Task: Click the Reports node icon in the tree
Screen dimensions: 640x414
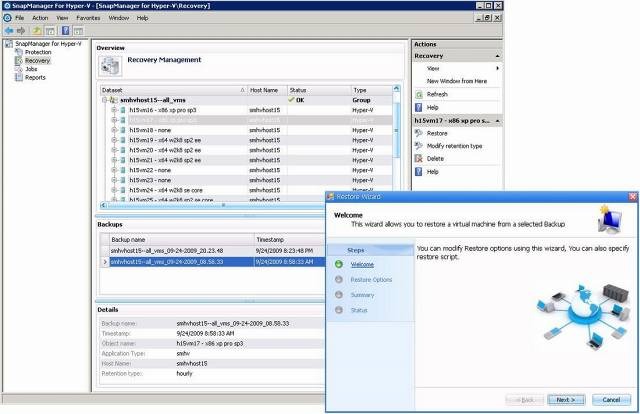Action: [x=18, y=78]
